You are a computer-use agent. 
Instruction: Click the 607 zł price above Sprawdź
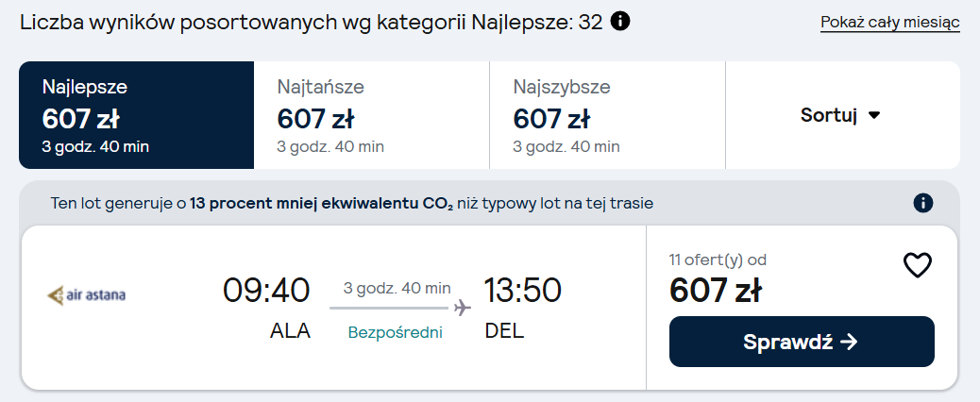point(716,291)
